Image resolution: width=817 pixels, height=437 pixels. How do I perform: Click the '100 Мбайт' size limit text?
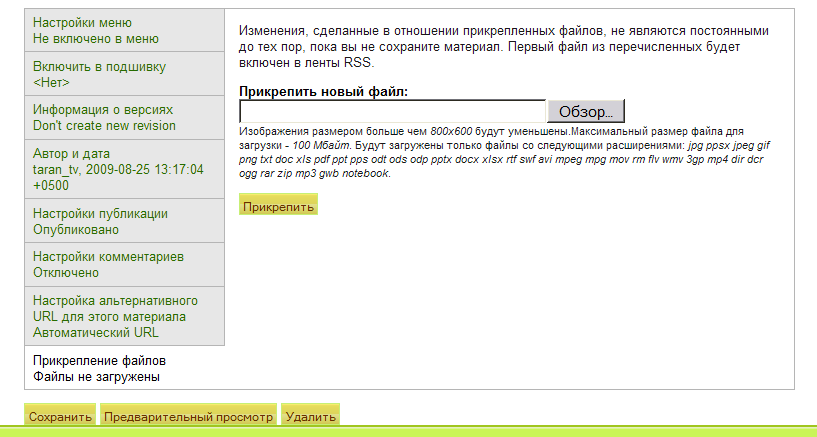point(321,145)
